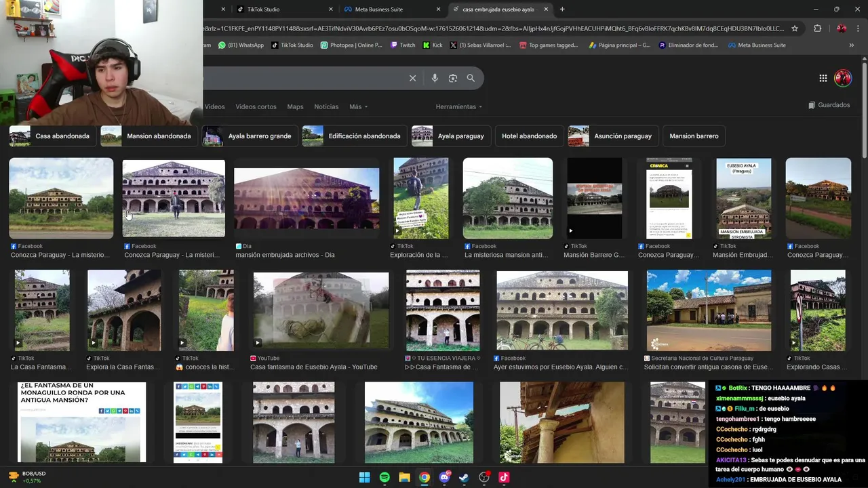This screenshot has width=868, height=488.
Task: Open Exploración de la ... TikTok link
Action: point(419,255)
